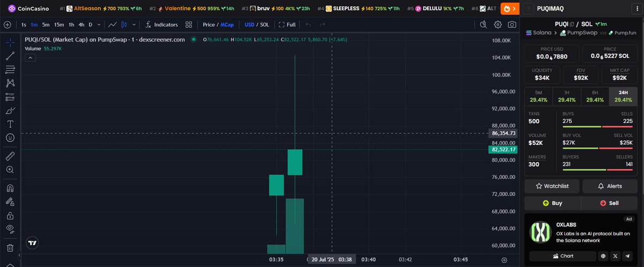Select the XABCD pattern tool

[10, 83]
